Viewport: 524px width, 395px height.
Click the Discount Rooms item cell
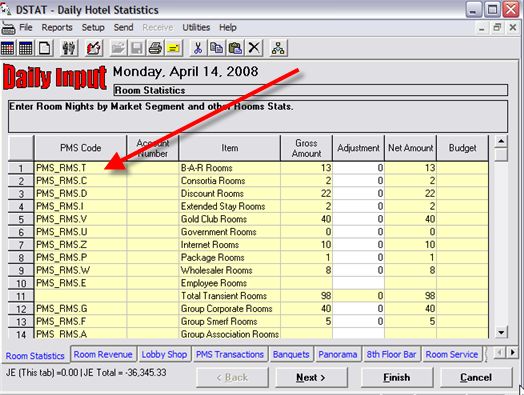230,193
